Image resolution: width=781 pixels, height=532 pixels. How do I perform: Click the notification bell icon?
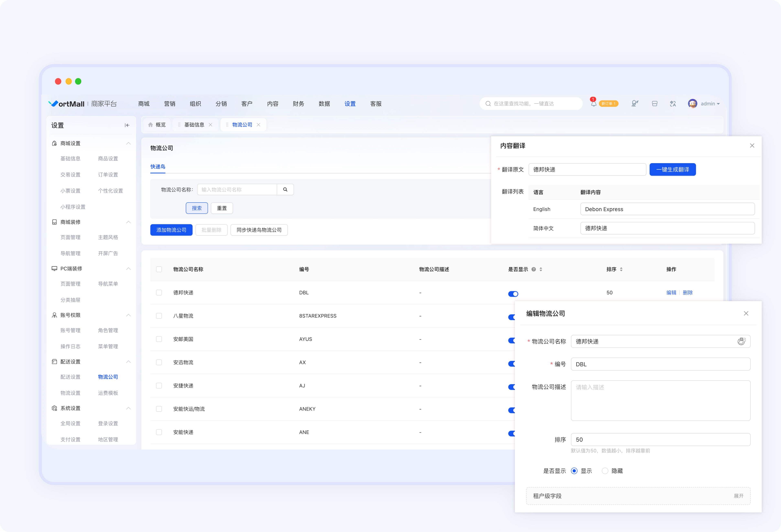[593, 104]
